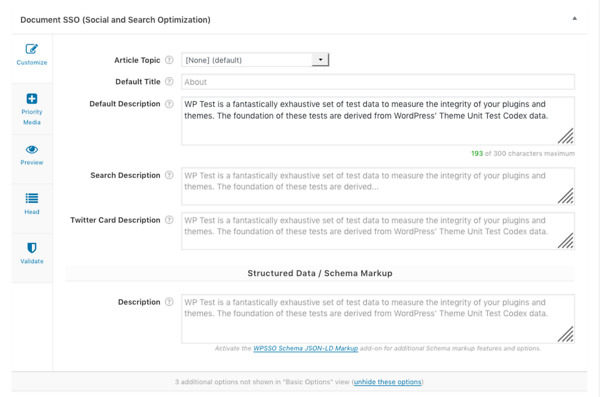
Task: Click help icon beside Search Description
Action: 169,175
